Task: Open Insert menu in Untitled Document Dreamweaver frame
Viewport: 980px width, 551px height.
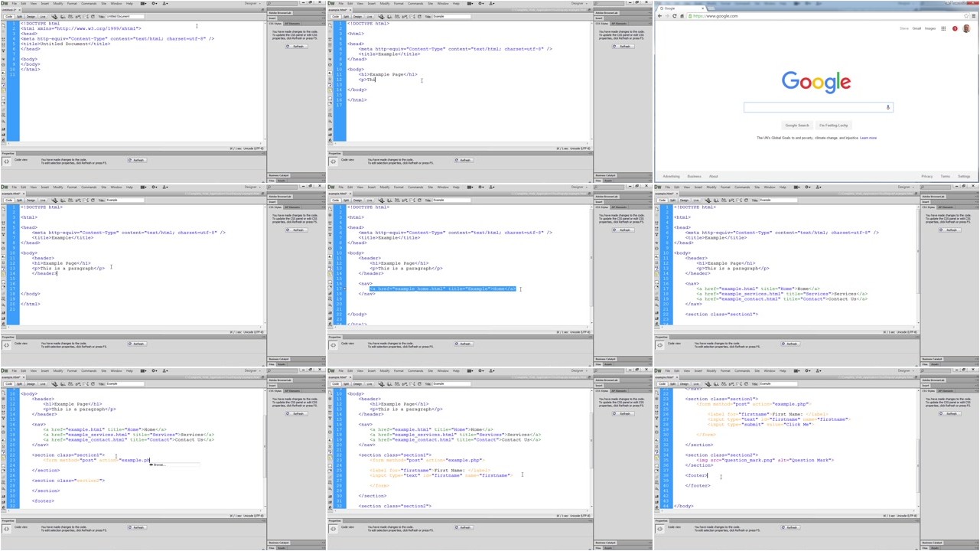Action: (45, 4)
